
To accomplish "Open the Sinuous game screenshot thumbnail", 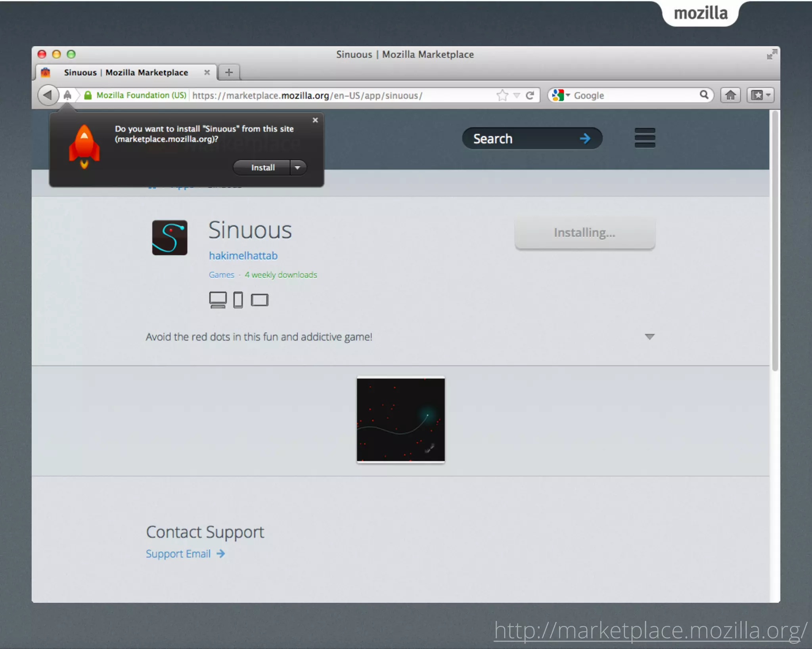I will point(400,420).
